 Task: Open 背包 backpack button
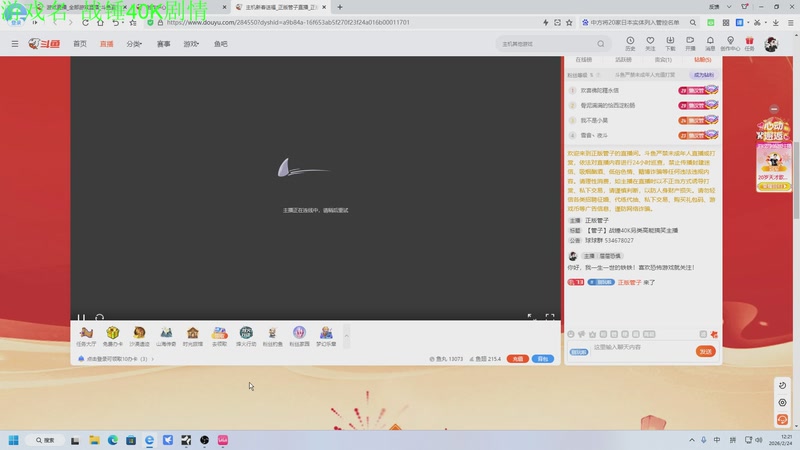[542, 359]
